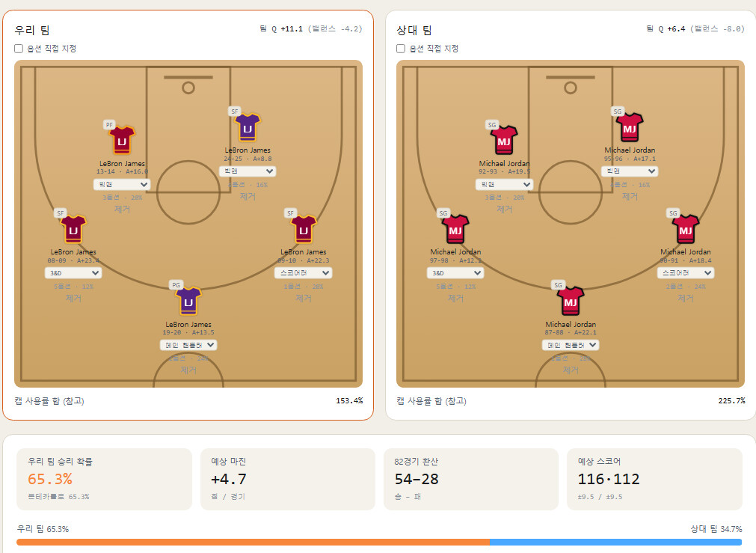This screenshot has width=756, height=553.
Task: Enable 옵션 직접 지정 for 상대 팀
Action: [x=401, y=48]
